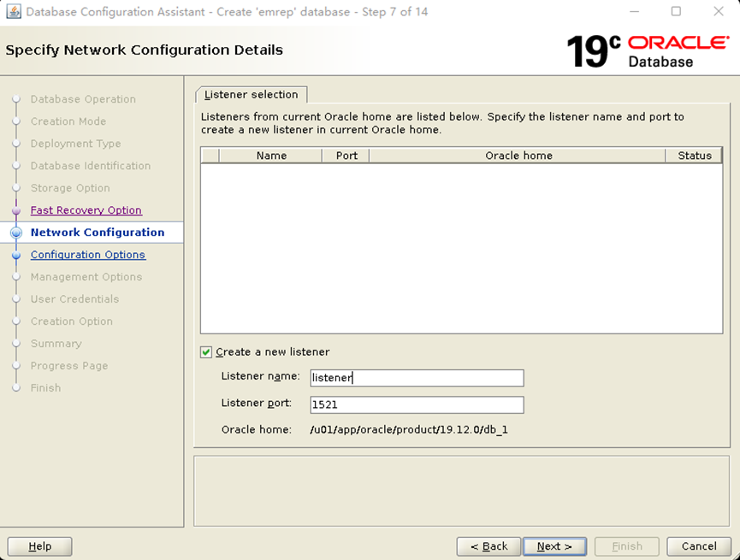
Task: Minimize the Database Configuration Assistant window
Action: click(634, 11)
